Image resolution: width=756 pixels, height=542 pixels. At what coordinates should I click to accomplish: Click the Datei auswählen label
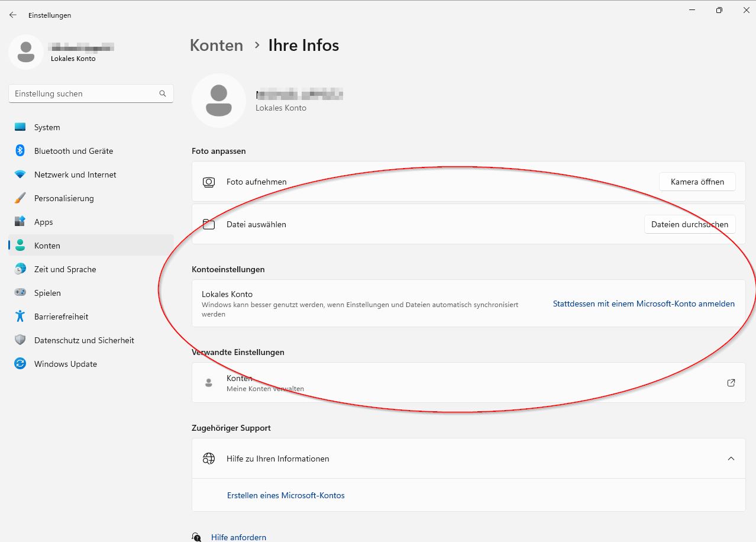pyautogui.click(x=256, y=224)
